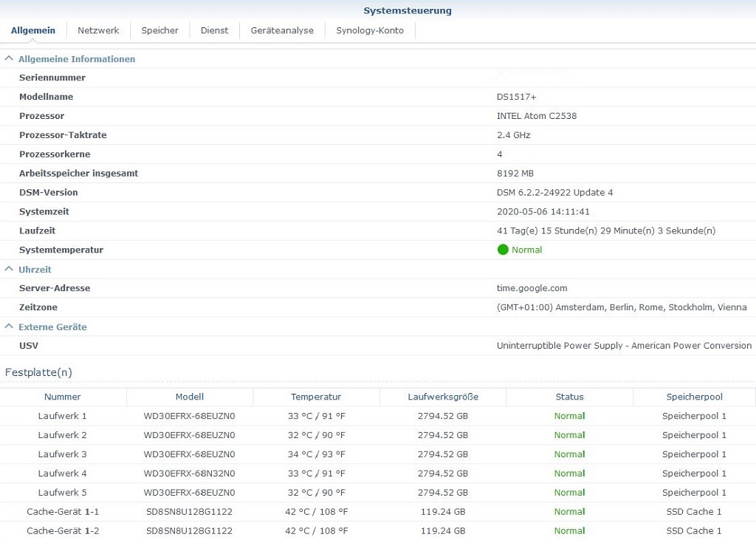Open the Speicher tab
The width and height of the screenshot is (756, 540).
[159, 30]
